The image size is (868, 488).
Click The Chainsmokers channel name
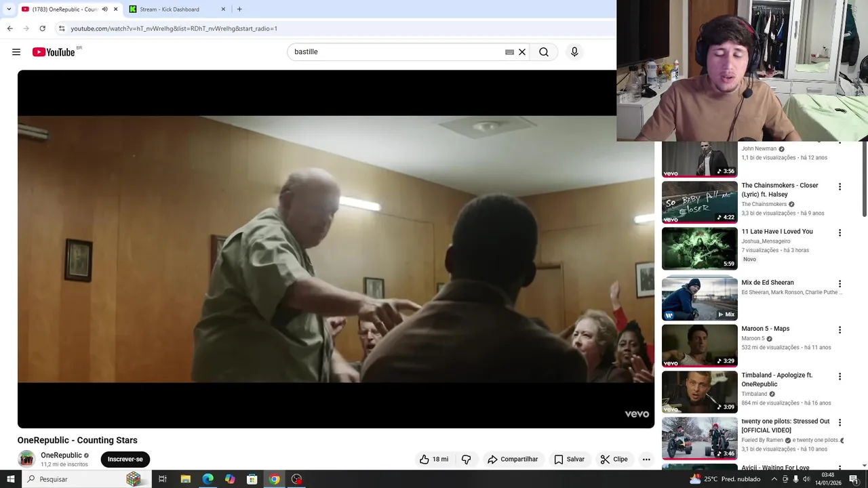tap(764, 204)
